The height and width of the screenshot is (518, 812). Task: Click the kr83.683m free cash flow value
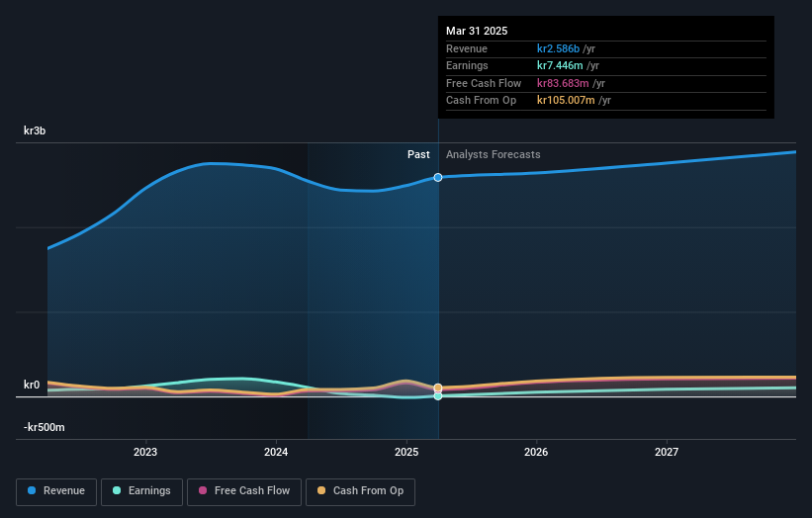(563, 83)
